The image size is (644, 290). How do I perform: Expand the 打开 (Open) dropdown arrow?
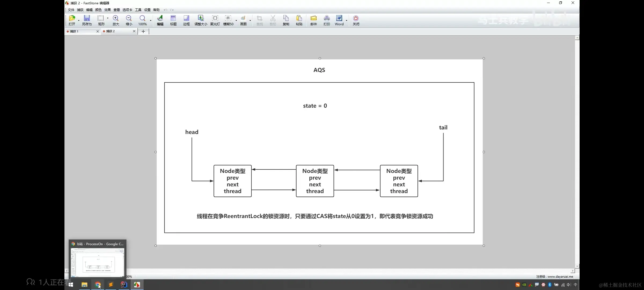79,20
